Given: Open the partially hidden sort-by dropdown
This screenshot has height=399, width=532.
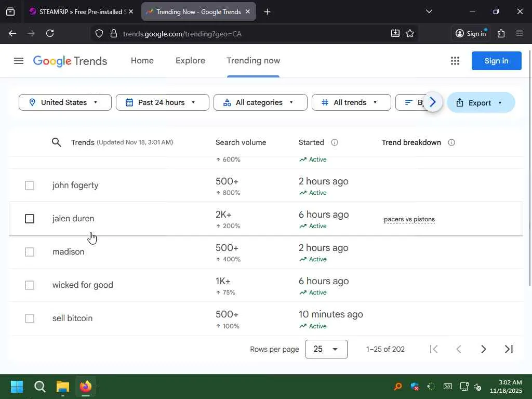Looking at the screenshot, I should [x=409, y=102].
